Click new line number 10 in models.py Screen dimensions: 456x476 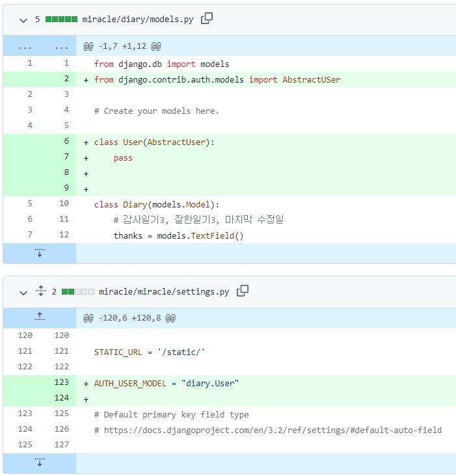point(64,204)
